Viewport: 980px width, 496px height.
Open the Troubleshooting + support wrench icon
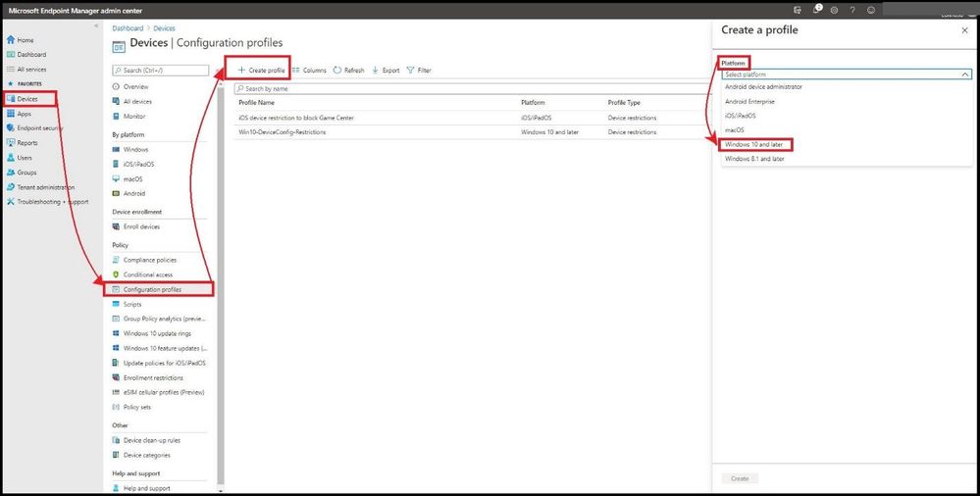pyautogui.click(x=11, y=202)
